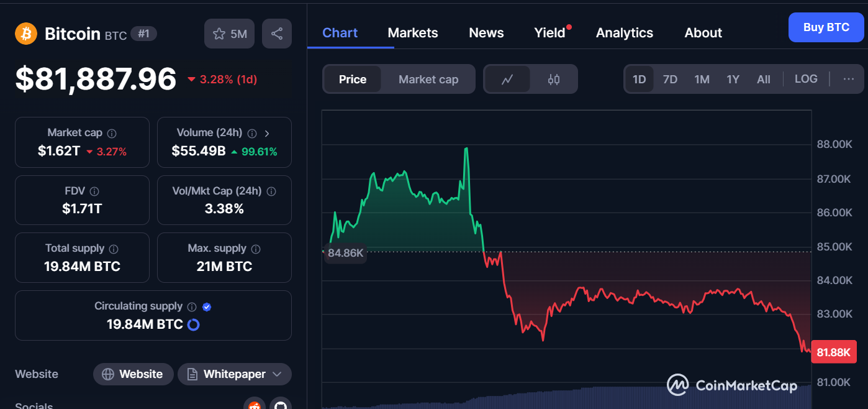
Task: Toggle chart to Market cap
Action: pyautogui.click(x=428, y=80)
